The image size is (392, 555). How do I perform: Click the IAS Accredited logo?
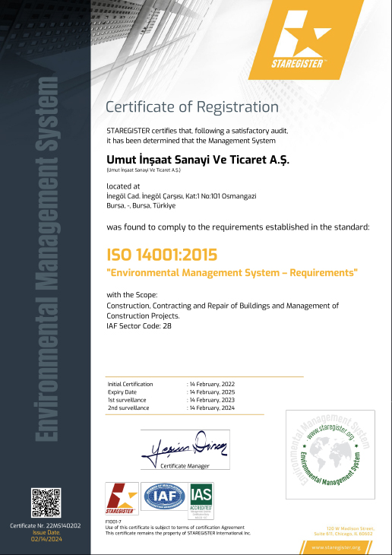pyautogui.click(x=201, y=500)
